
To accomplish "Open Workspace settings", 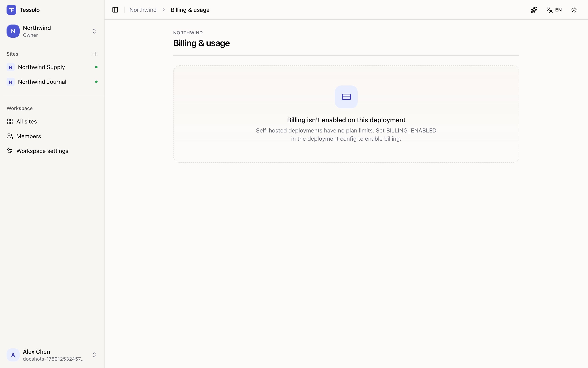I will pos(52,151).
